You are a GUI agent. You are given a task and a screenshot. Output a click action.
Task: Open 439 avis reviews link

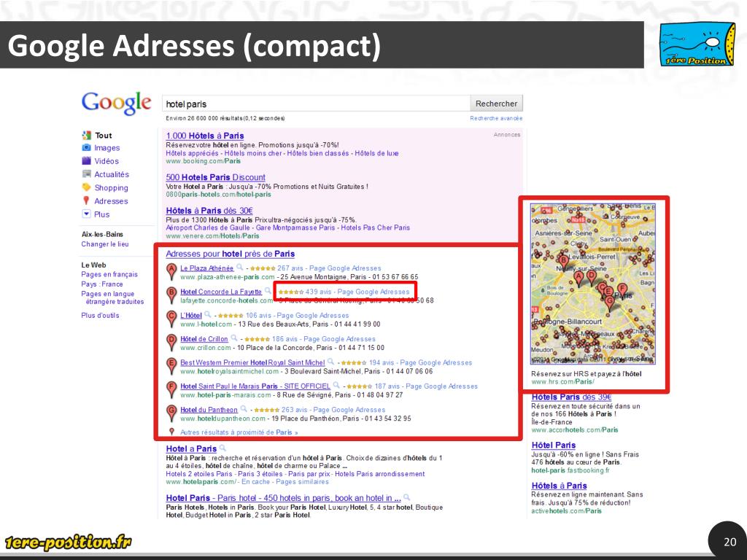pos(318,292)
